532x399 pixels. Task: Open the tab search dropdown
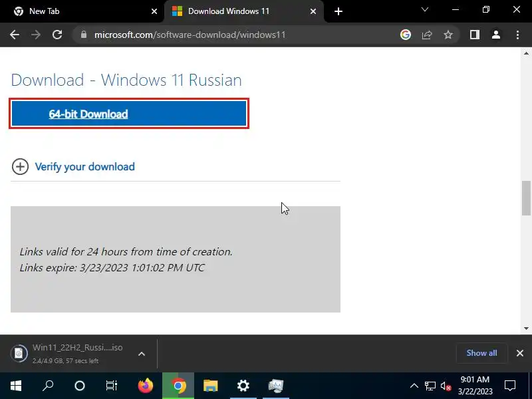point(425,9)
